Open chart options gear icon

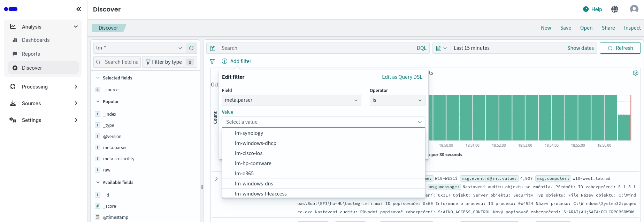click(635, 73)
